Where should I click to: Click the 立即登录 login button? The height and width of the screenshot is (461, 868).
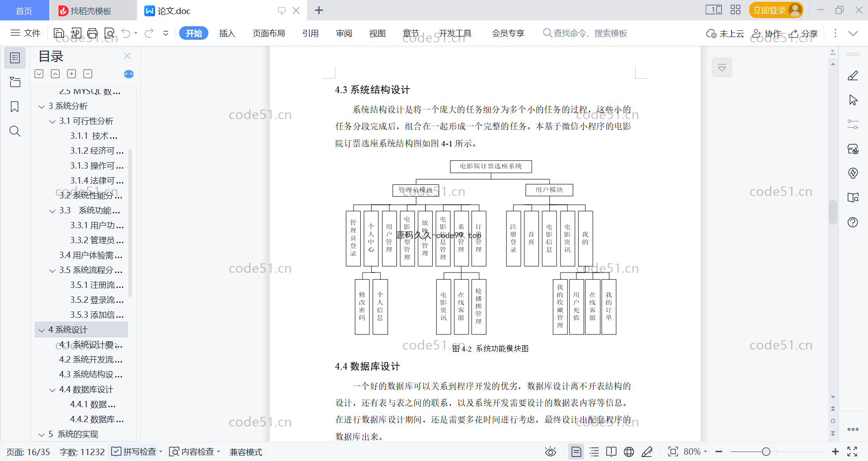click(776, 10)
